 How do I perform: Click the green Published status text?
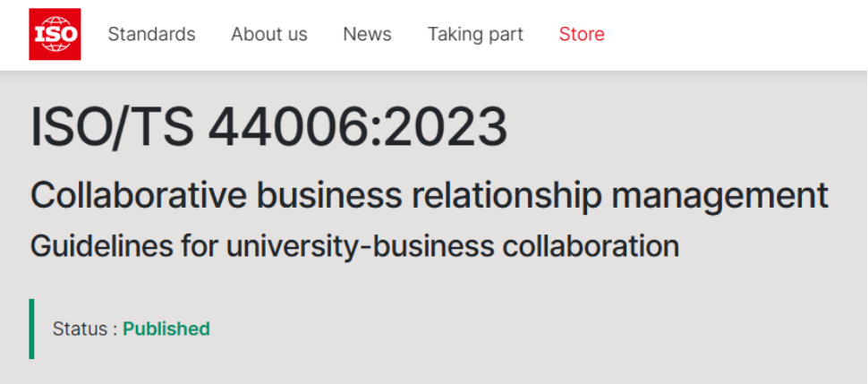click(x=166, y=329)
